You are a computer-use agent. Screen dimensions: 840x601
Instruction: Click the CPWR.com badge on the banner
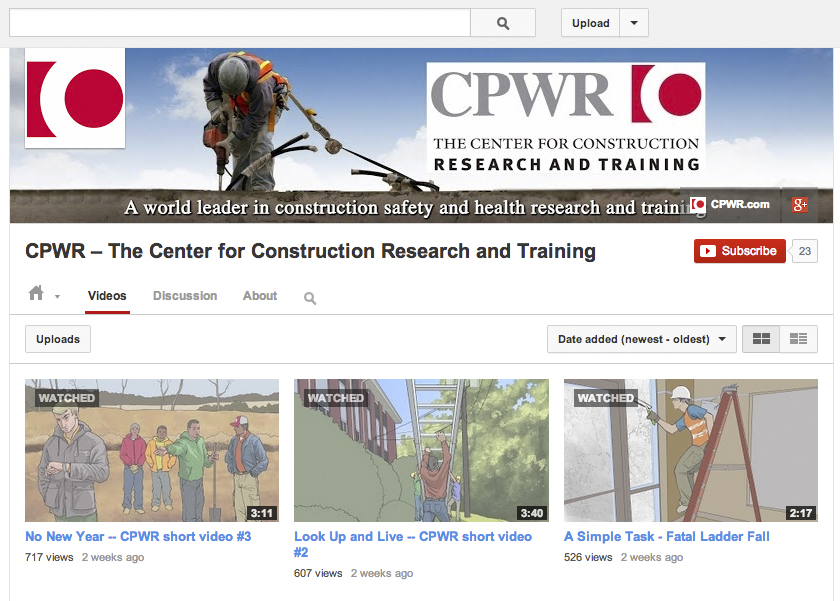[729, 204]
